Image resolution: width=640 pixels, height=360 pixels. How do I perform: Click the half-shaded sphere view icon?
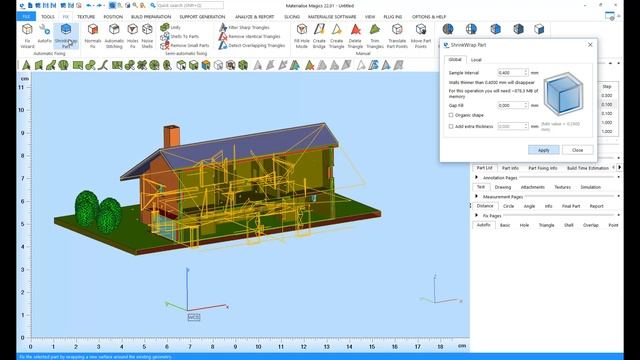click(448, 29)
